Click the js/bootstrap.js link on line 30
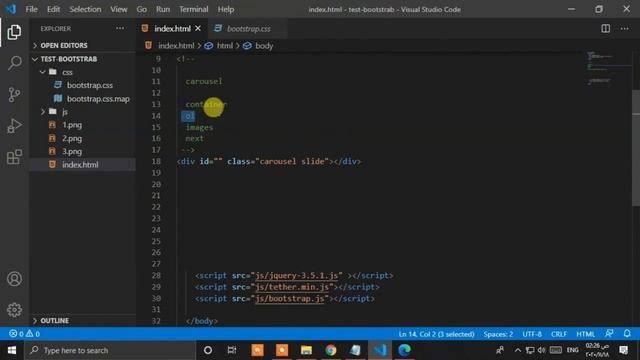Image resolution: width=640 pixels, height=360 pixels. tap(290, 299)
